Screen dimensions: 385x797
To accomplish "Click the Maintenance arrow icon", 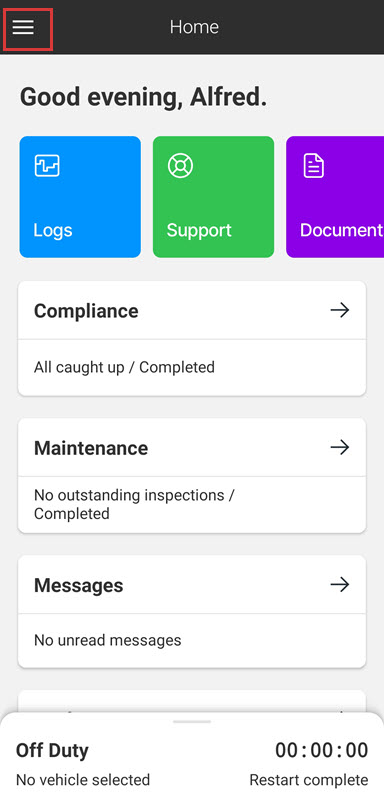I will [340, 447].
